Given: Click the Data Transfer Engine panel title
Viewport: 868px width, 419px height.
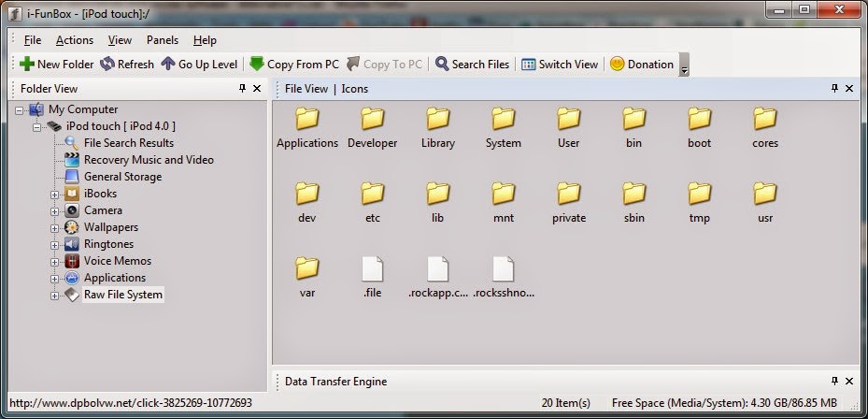Looking at the screenshot, I should point(335,382).
